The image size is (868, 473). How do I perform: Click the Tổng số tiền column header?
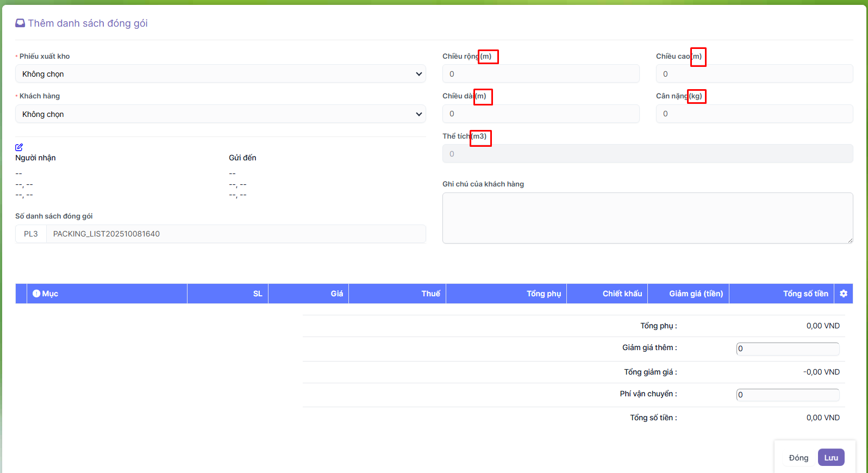point(805,294)
